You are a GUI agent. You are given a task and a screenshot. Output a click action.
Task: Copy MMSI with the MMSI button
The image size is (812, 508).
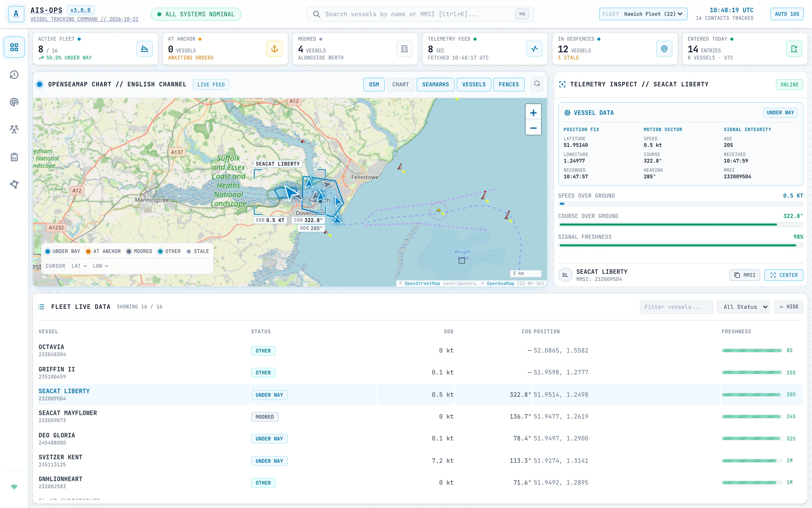(745, 275)
